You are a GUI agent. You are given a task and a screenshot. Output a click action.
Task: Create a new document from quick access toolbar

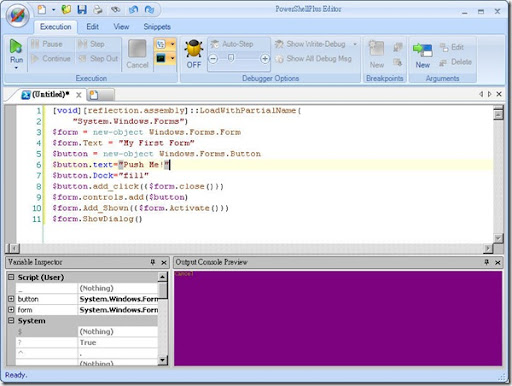point(42,10)
